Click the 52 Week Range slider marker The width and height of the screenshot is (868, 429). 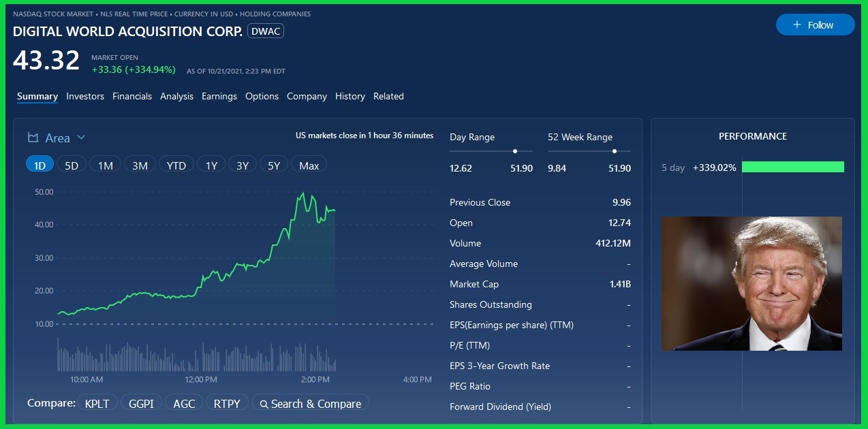[615, 151]
